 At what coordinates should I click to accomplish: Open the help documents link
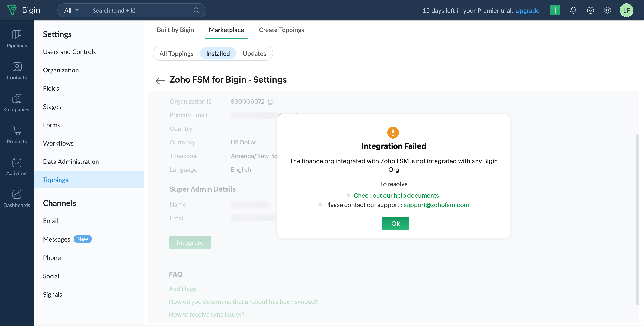click(x=397, y=195)
